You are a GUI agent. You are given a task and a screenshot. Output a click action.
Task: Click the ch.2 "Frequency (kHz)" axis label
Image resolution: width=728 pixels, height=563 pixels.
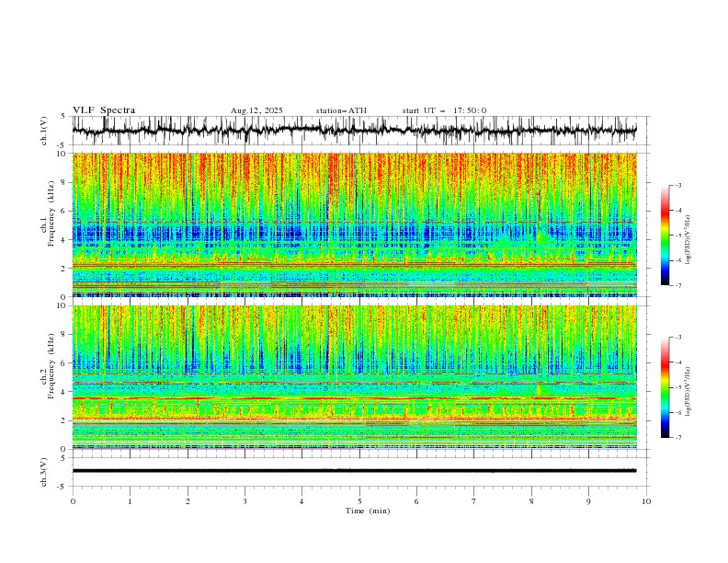point(51,365)
